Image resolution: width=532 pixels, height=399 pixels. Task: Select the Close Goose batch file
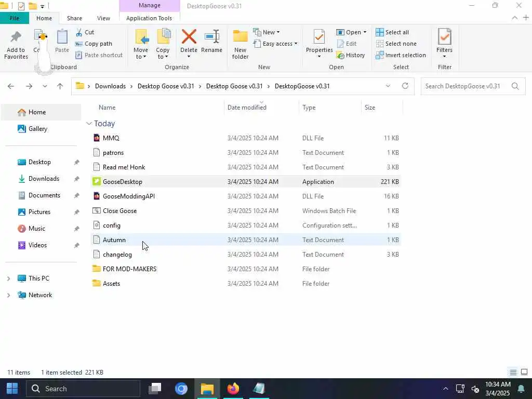[x=246, y=211]
